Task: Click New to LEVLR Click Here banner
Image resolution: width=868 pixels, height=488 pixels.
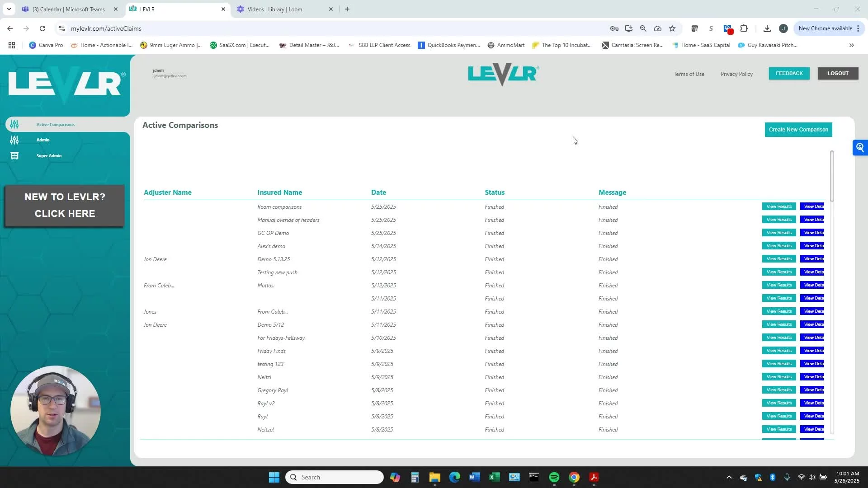Action: [x=65, y=206]
